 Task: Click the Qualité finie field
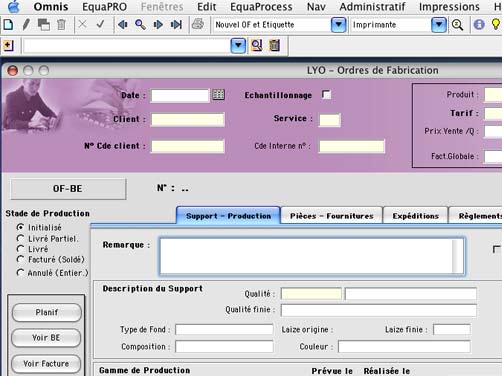coord(378,310)
